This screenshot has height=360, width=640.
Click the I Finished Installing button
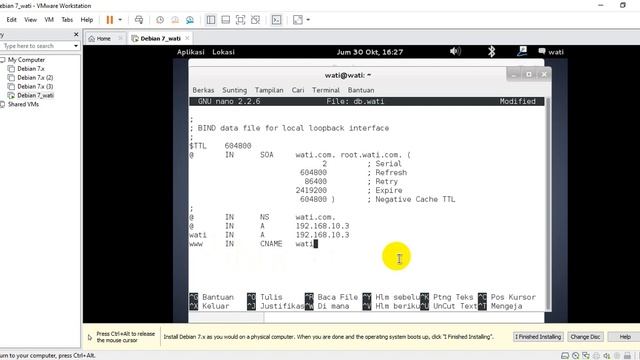click(538, 337)
